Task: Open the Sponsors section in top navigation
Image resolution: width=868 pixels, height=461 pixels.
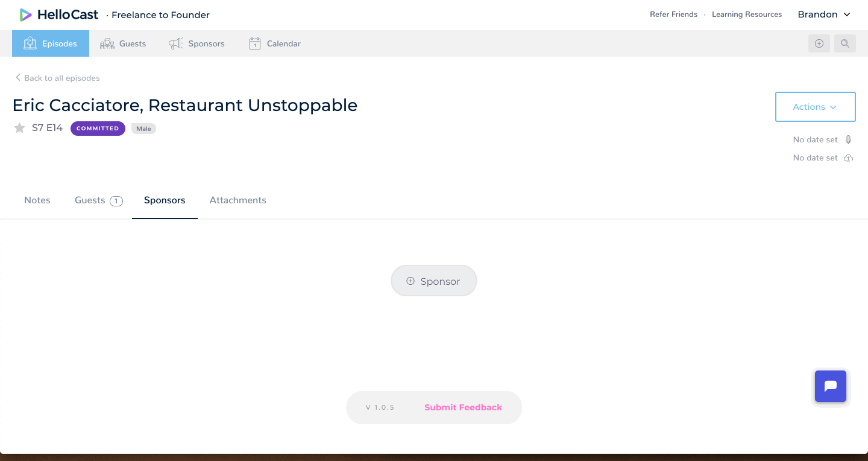Action: click(x=197, y=43)
